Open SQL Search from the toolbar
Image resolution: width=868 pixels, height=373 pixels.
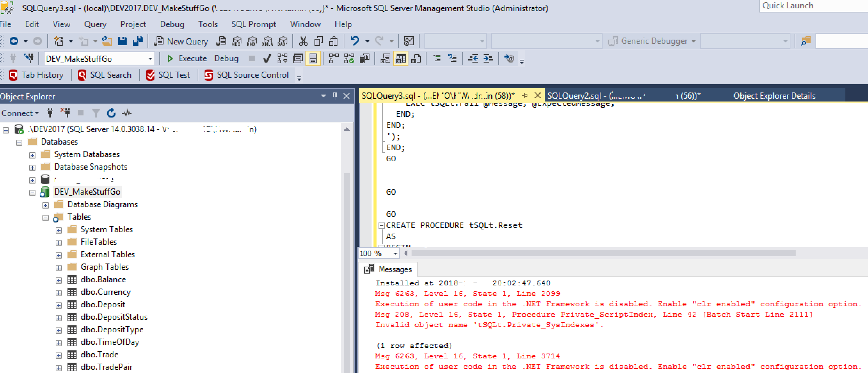pos(105,75)
